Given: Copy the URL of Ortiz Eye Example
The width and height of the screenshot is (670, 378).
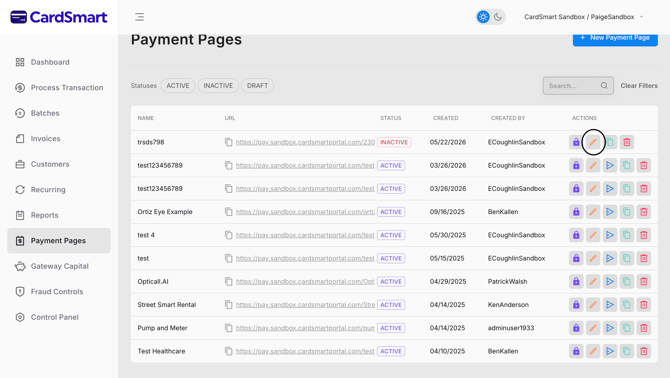Looking at the screenshot, I should point(229,212).
